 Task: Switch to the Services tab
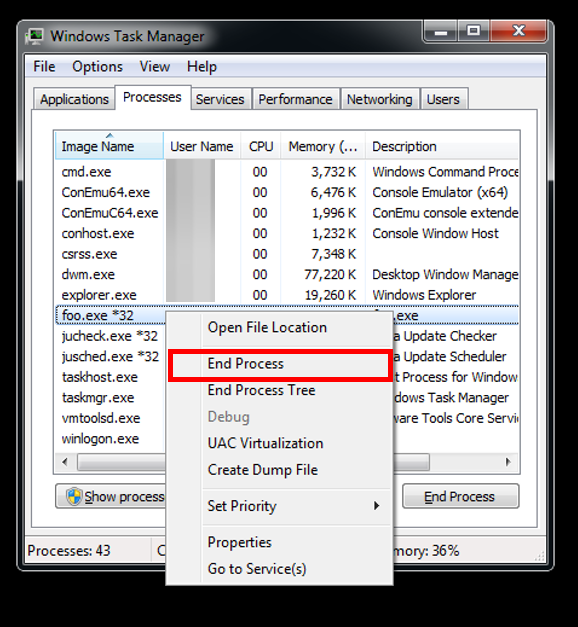pos(220,99)
